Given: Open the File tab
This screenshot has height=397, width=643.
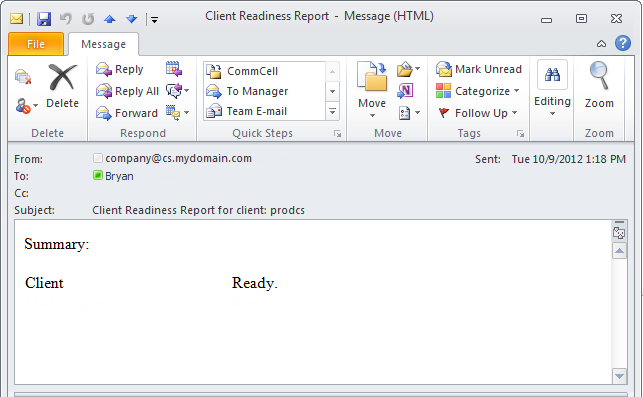Looking at the screenshot, I should (x=36, y=44).
